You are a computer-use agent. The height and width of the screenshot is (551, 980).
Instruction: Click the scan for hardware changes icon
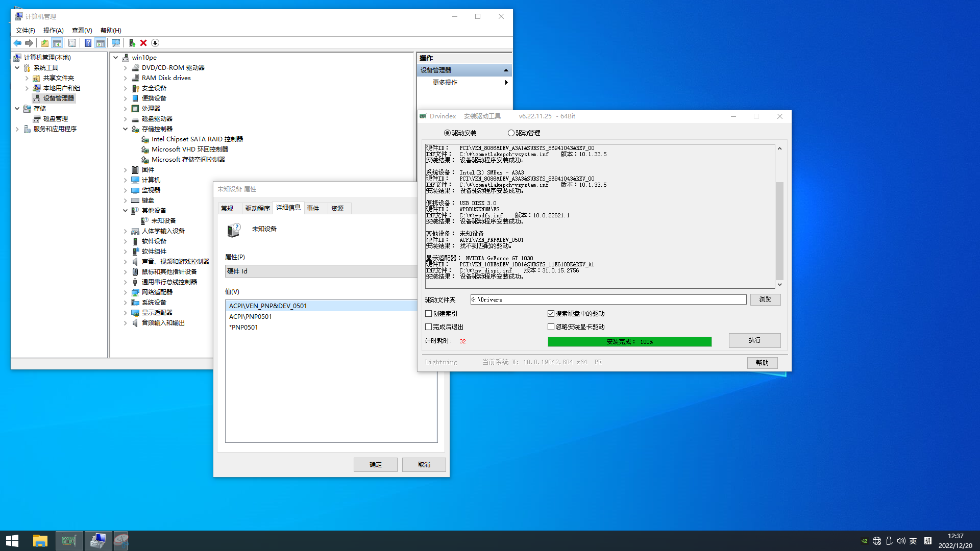(x=116, y=43)
